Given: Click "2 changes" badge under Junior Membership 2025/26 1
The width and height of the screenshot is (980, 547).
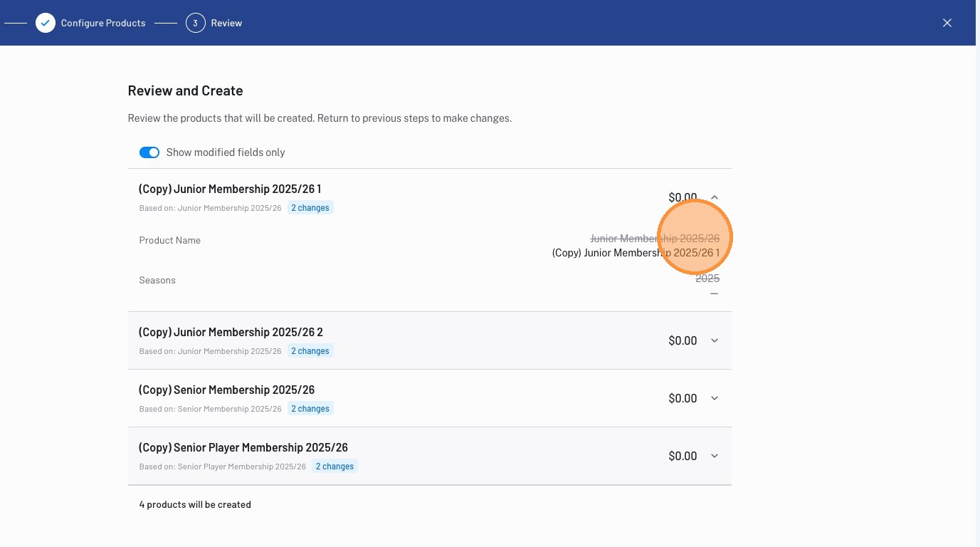Looking at the screenshot, I should click(311, 208).
